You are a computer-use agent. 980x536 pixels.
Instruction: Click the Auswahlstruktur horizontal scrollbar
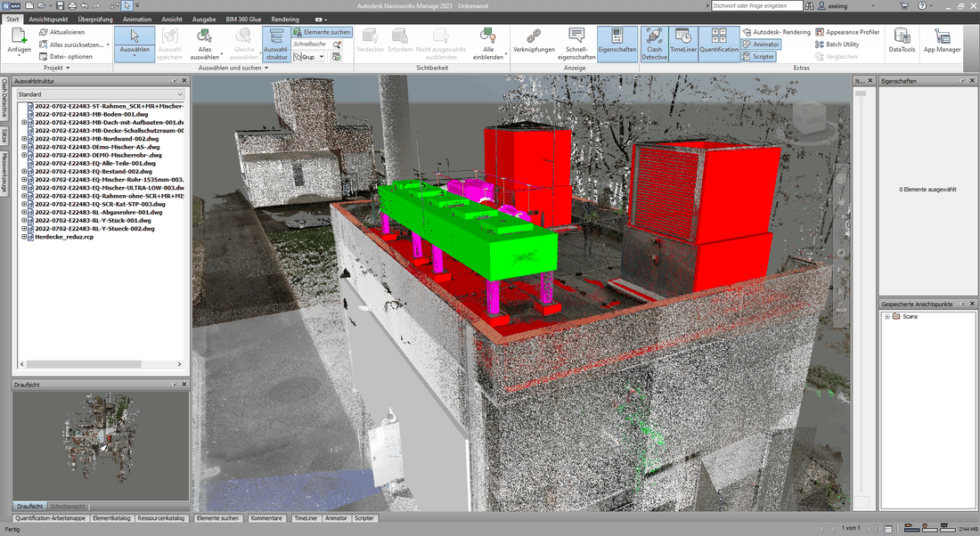(x=101, y=364)
